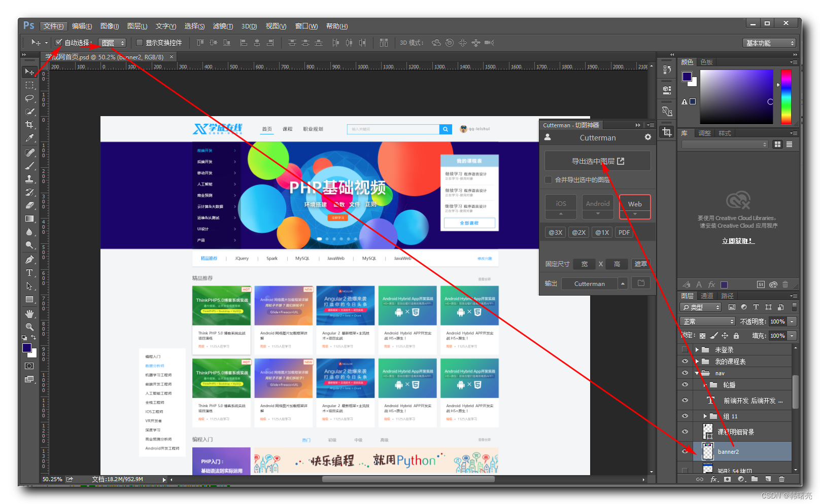
Task: Select the Pen tool
Action: [29, 260]
